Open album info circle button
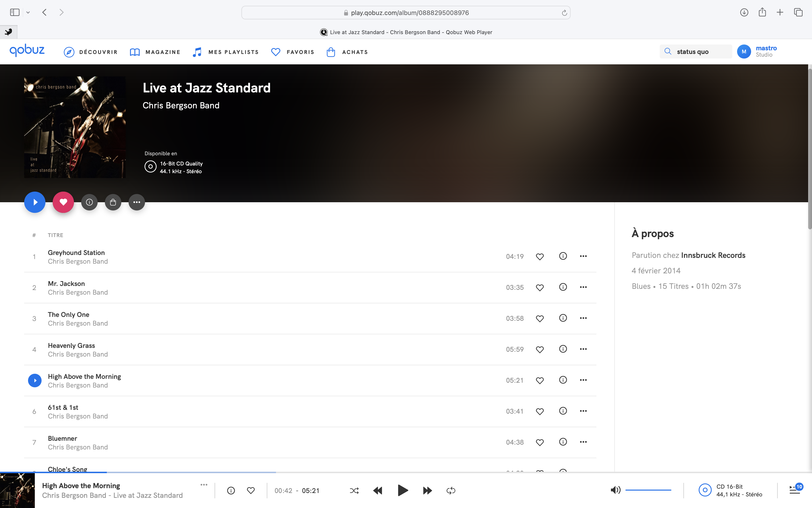Viewport: 812px width, 508px height. click(89, 202)
